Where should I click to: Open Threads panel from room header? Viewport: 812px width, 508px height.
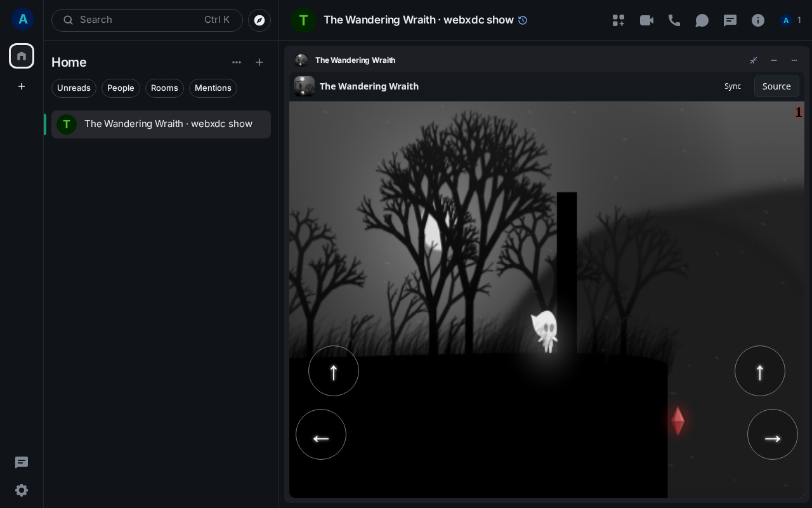(730, 20)
